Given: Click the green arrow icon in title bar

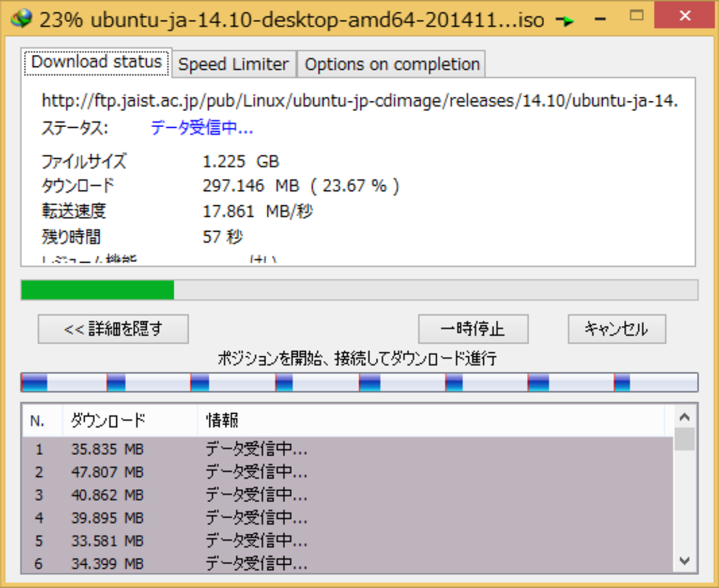Looking at the screenshot, I should pyautogui.click(x=565, y=20).
